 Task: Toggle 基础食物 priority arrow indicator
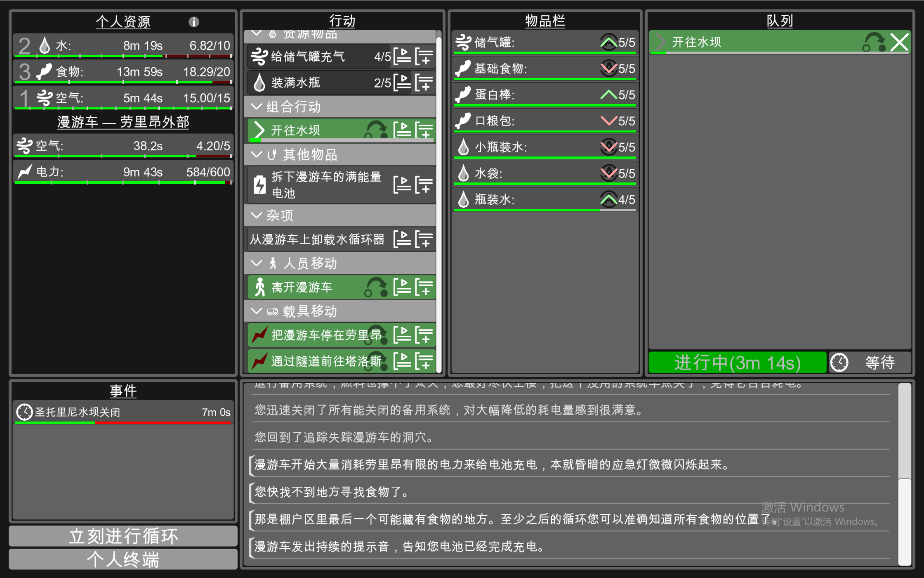(608, 69)
